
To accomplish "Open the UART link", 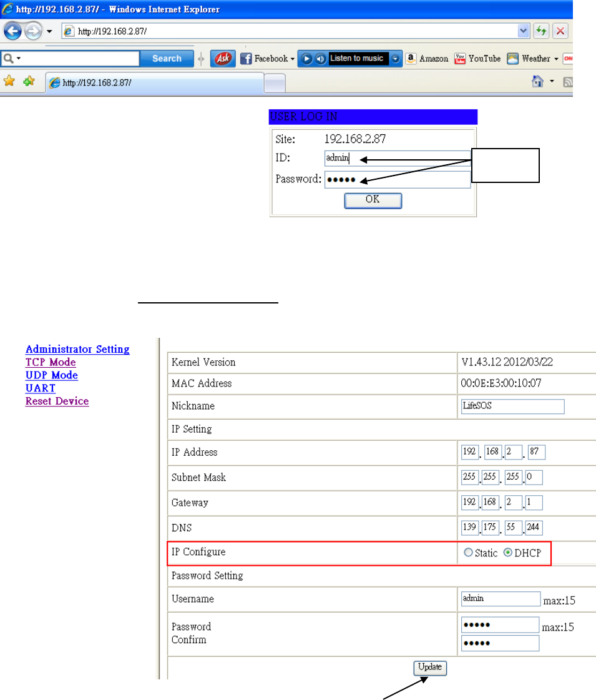I will point(41,388).
